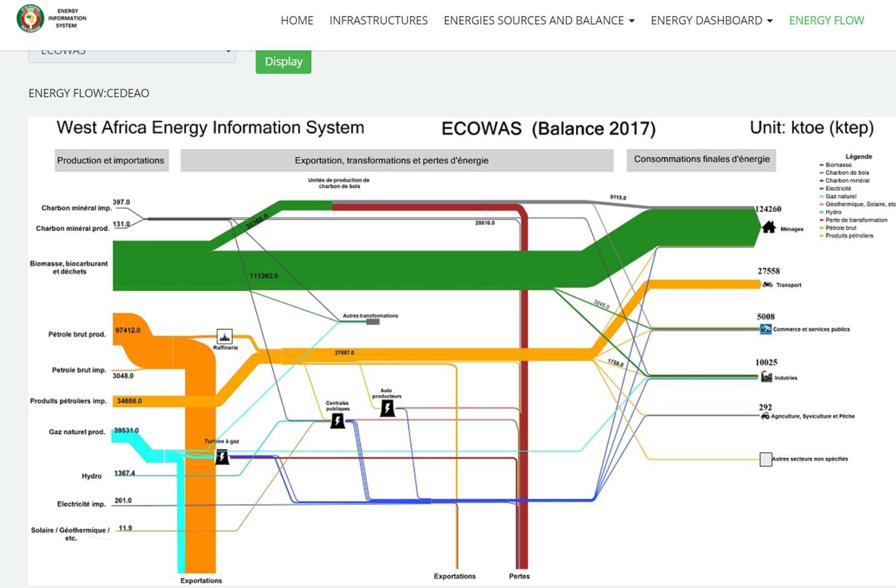Expand the ENERGY DASHBOARD dropdown
Screen dimensions: 896x588
point(712,20)
